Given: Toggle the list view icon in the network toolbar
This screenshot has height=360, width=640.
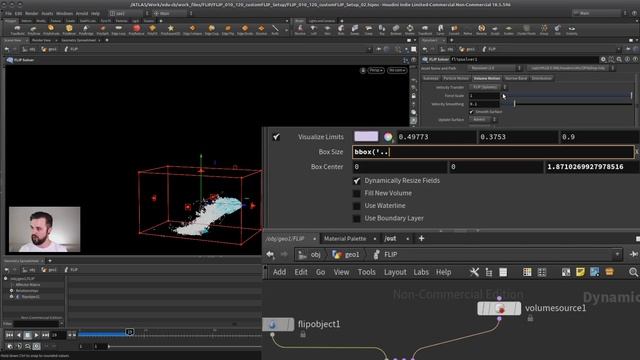Looking at the screenshot, I should [x=503, y=272].
